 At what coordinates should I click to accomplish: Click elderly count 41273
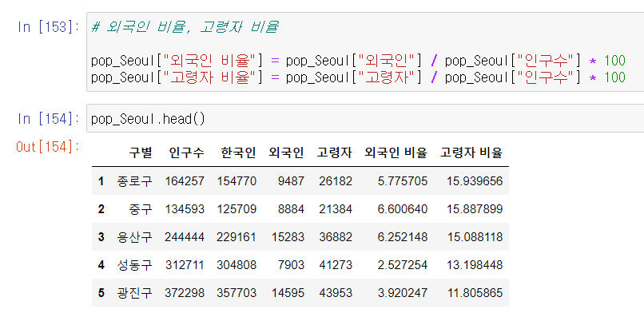336,264
